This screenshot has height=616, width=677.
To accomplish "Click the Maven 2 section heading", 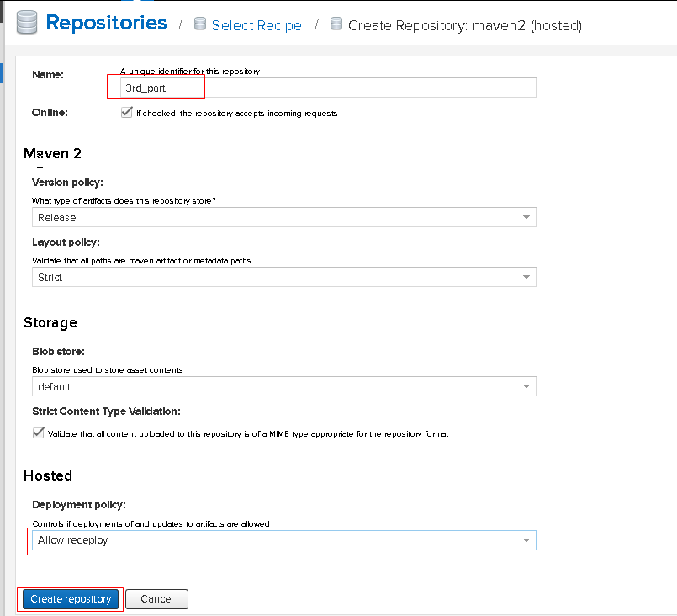I will point(52,153).
